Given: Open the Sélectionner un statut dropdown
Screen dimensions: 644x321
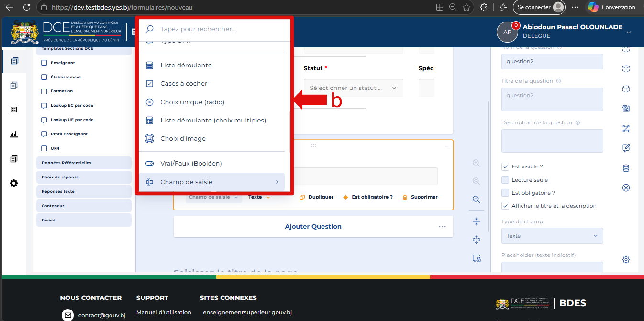Looking at the screenshot, I should (x=353, y=88).
